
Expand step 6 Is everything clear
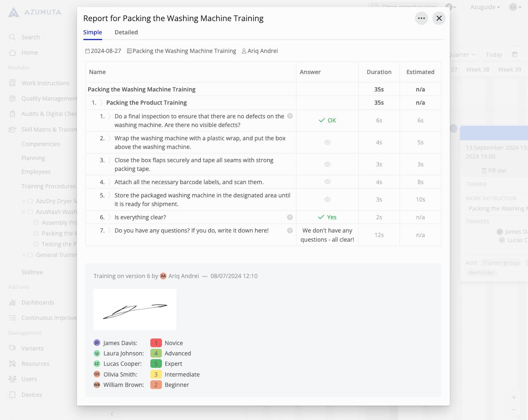(109, 217)
